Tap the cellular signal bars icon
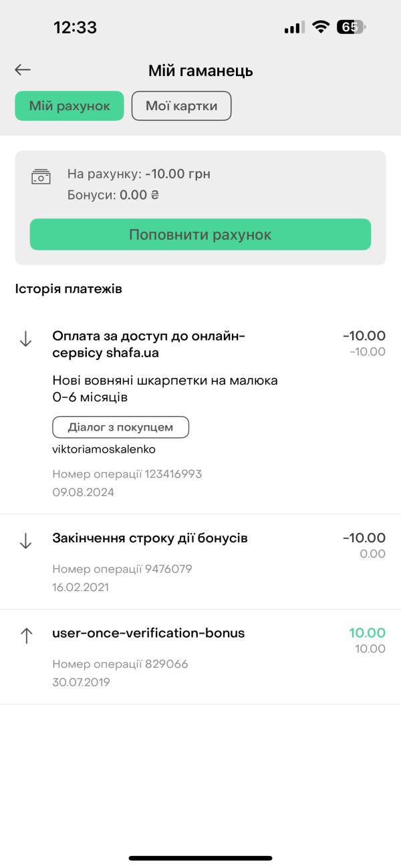The width and height of the screenshot is (401, 868). point(294,27)
